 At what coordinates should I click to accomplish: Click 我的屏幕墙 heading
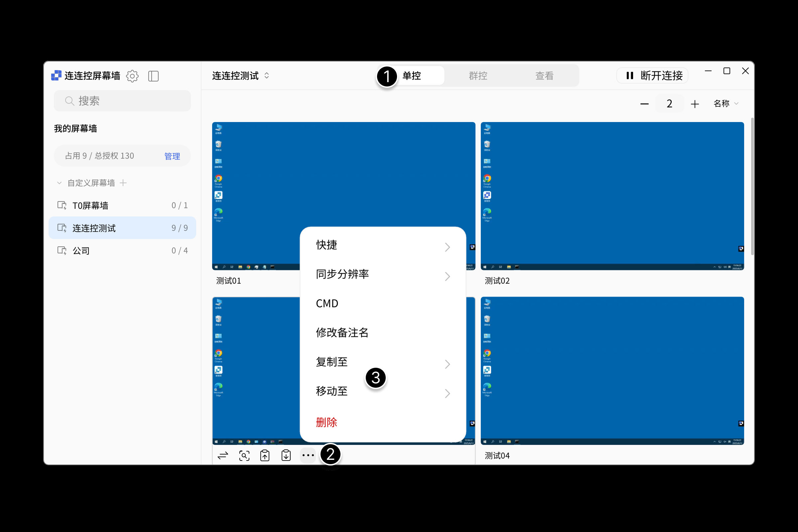75,129
